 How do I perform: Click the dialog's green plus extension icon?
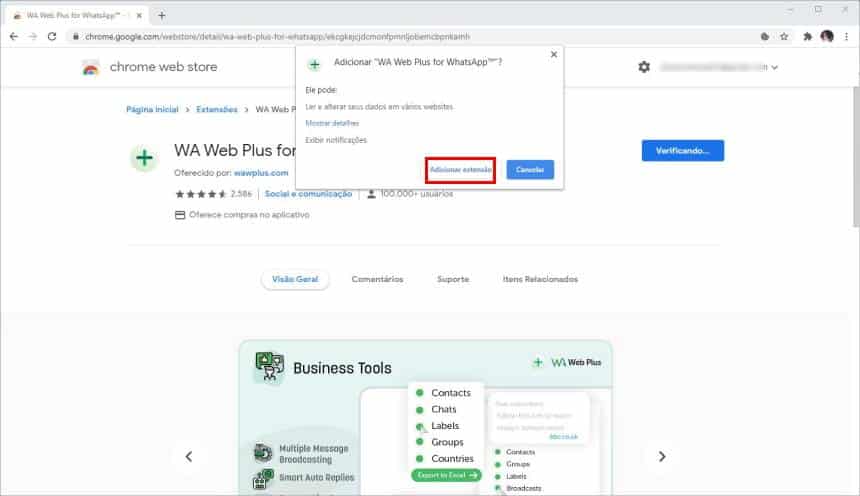pos(314,65)
